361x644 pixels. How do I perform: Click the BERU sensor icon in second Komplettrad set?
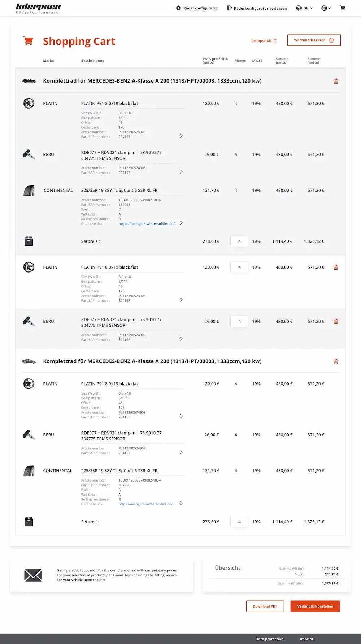tap(29, 435)
